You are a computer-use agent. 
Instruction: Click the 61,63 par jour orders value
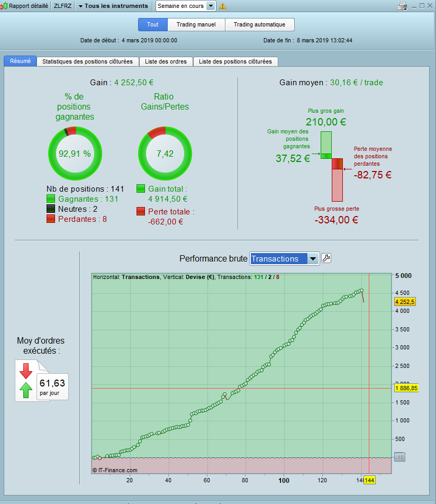tap(52, 386)
